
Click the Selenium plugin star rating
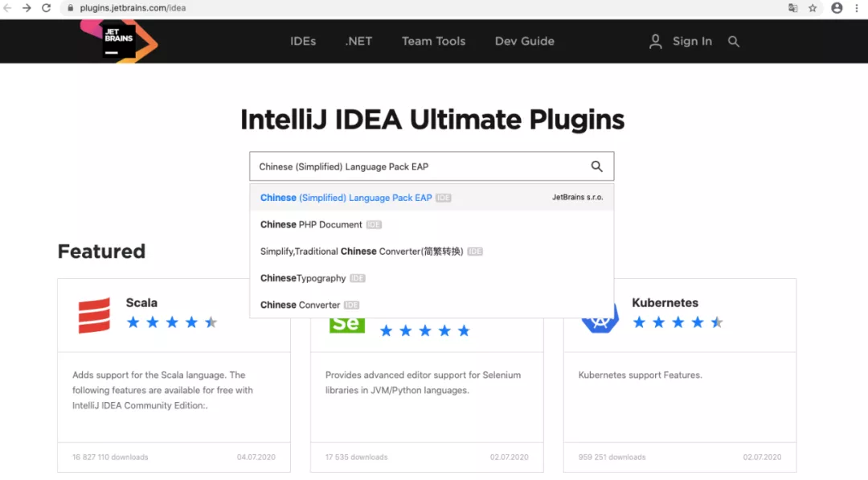(425, 331)
